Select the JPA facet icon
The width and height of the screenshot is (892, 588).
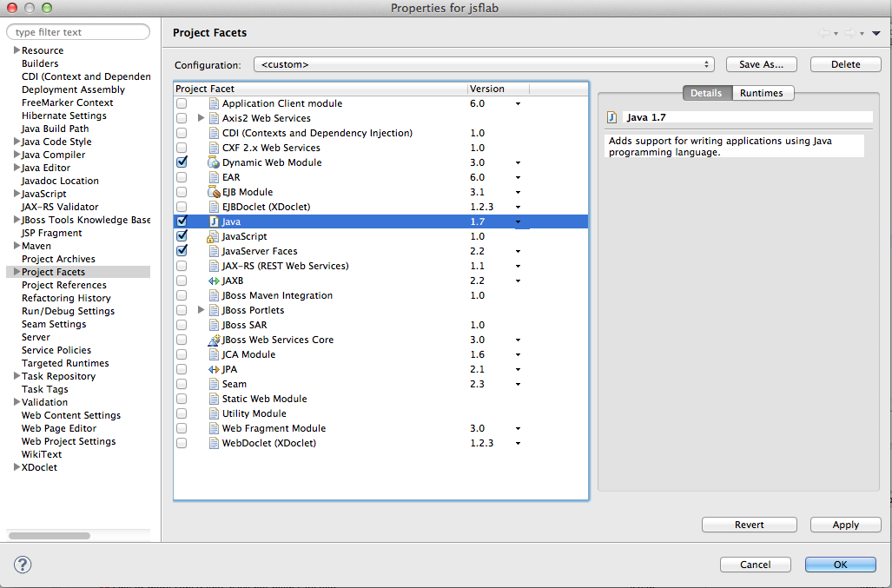[x=215, y=369]
